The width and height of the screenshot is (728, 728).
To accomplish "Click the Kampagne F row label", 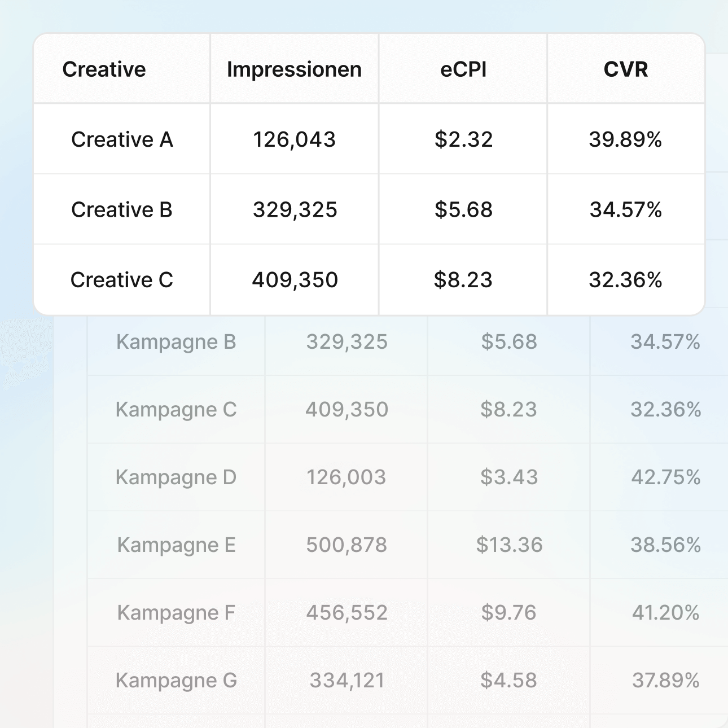I will pos(176,613).
